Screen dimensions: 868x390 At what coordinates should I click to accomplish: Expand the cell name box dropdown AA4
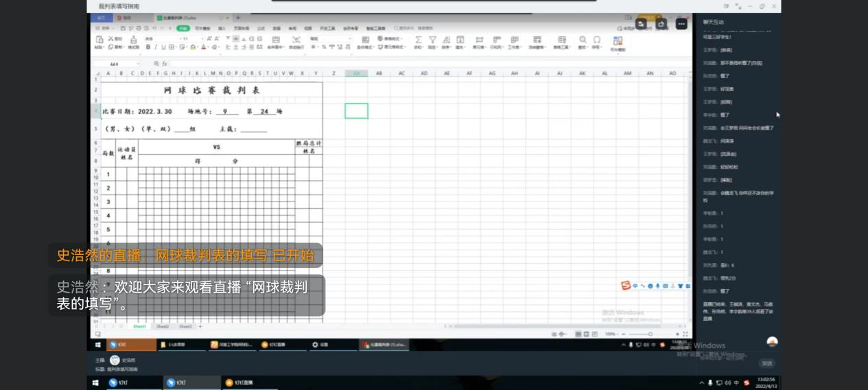coord(138,64)
